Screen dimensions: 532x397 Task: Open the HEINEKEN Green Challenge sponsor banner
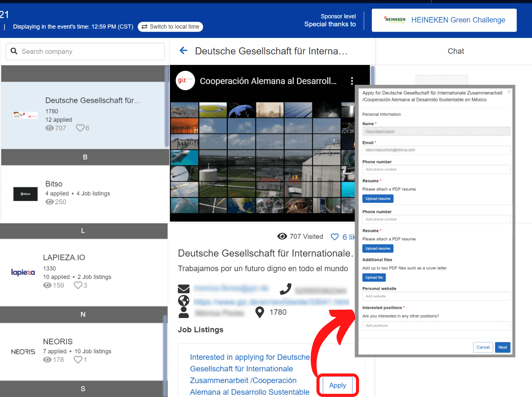pyautogui.click(x=444, y=20)
